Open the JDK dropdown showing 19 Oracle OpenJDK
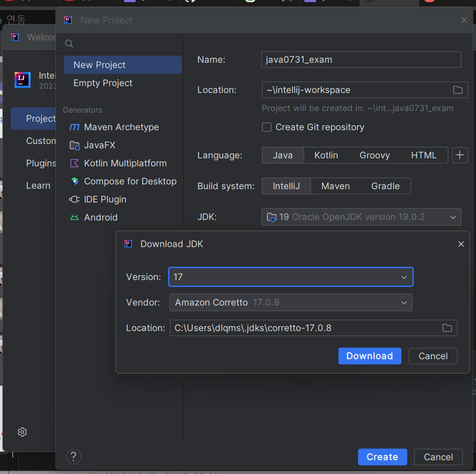476x474 pixels. click(361, 217)
